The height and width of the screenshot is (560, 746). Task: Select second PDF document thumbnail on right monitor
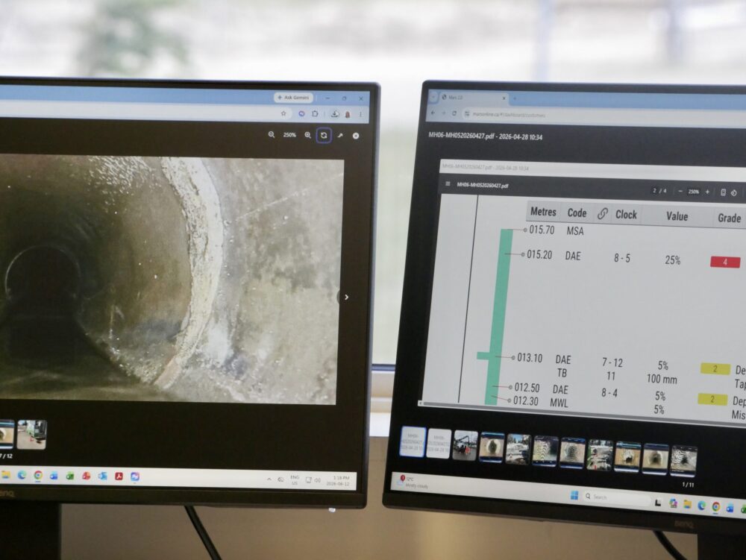pyautogui.click(x=439, y=444)
